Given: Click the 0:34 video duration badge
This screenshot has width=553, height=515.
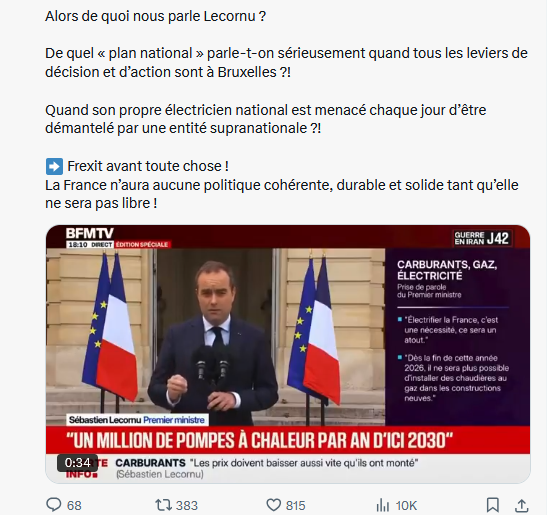Looking at the screenshot, I should point(77,462).
